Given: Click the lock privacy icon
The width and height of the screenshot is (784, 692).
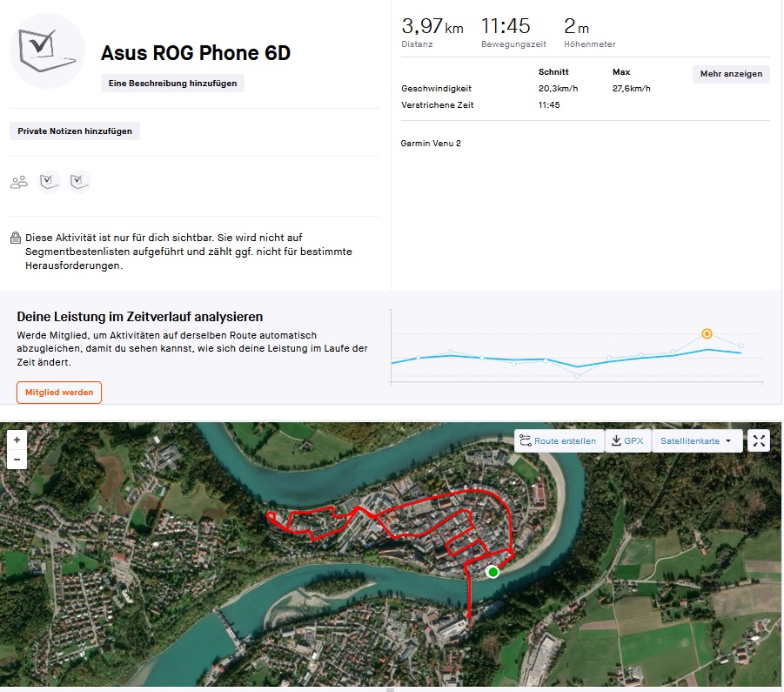Looking at the screenshot, I should (x=16, y=238).
